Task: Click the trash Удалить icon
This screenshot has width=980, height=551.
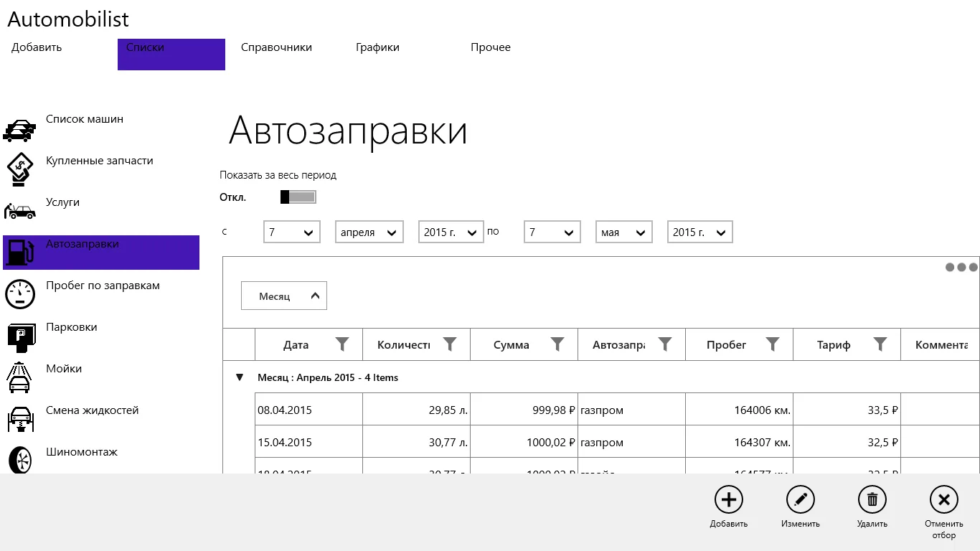Action: click(x=872, y=500)
